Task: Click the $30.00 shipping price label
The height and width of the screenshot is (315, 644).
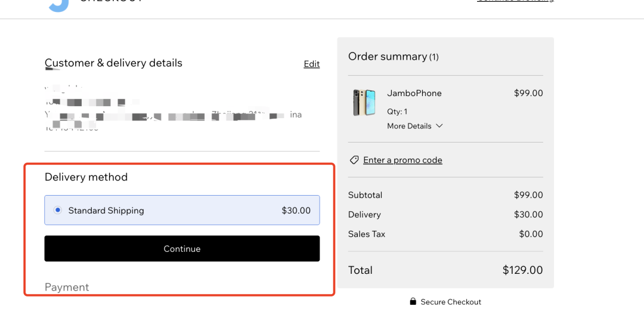Action: (x=296, y=211)
